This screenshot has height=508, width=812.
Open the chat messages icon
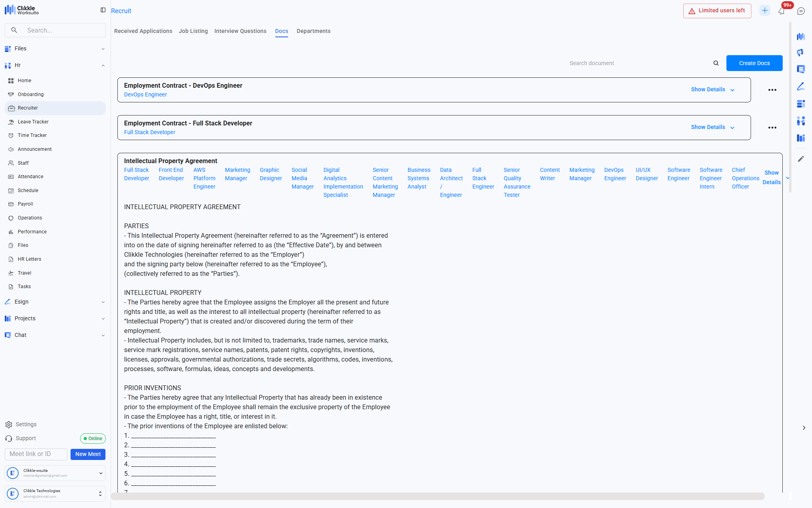click(801, 11)
